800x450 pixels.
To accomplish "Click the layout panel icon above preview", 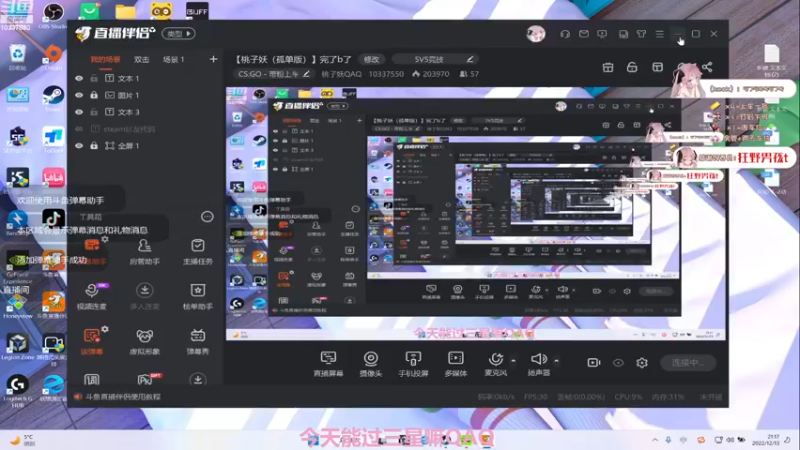I will pos(657,67).
